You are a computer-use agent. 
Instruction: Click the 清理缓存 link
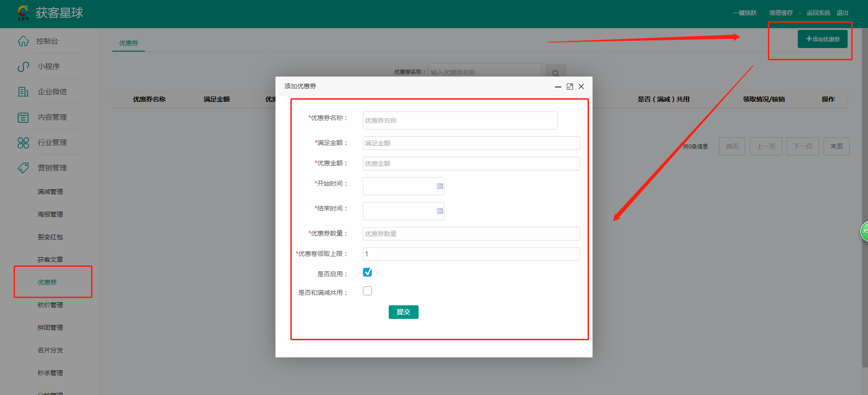pos(781,13)
